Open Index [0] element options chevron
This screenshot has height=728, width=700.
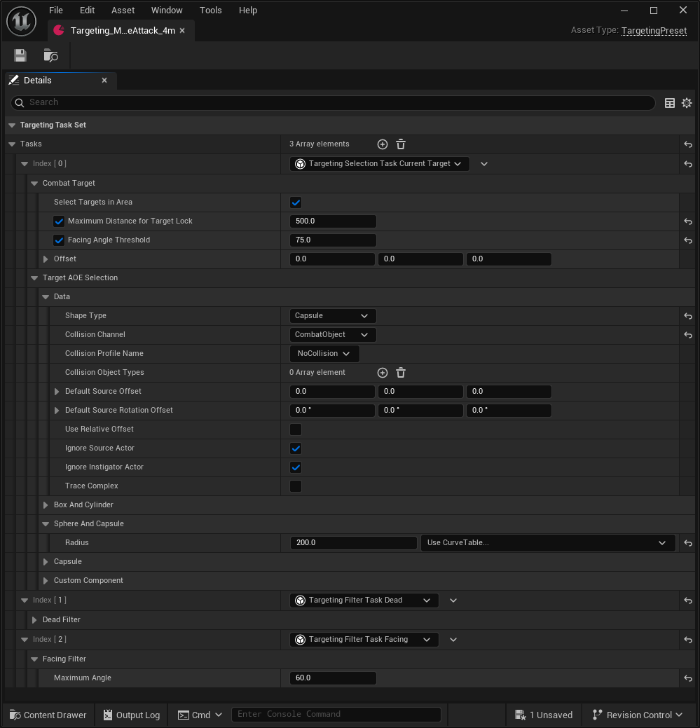484,164
